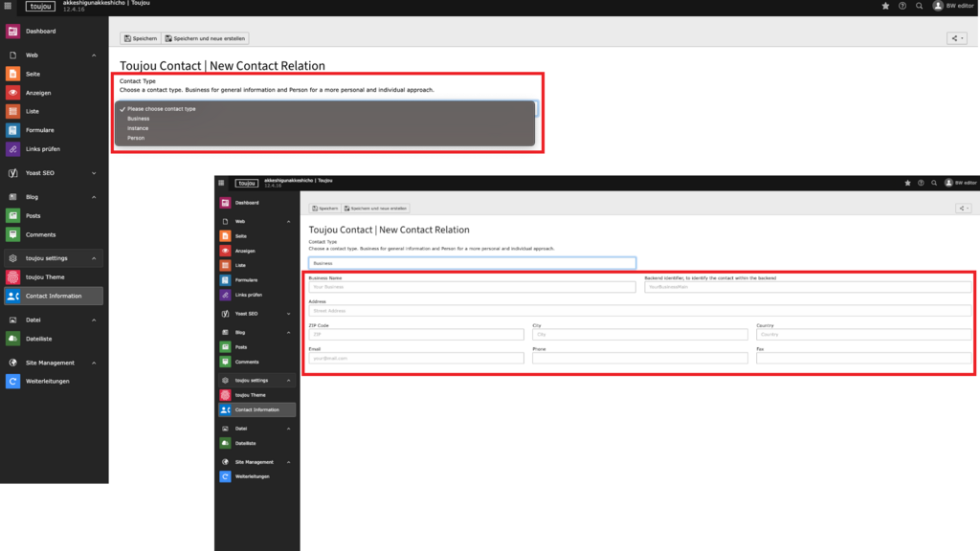Expand Yoast SEO in far-left sidebar
The height and width of the screenshot is (551, 980).
coord(94,173)
